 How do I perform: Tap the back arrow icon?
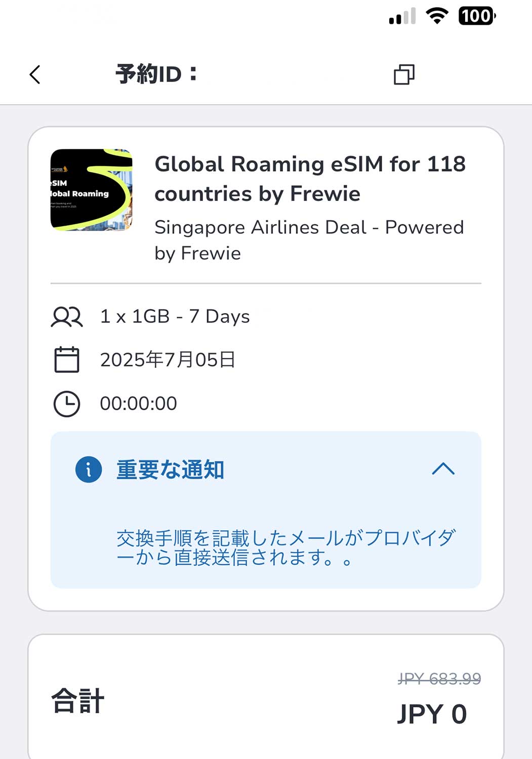(35, 75)
